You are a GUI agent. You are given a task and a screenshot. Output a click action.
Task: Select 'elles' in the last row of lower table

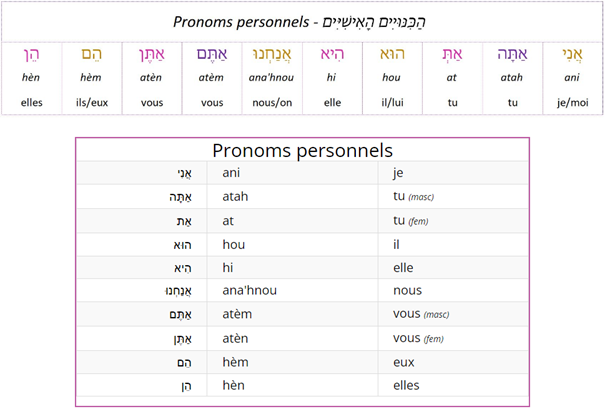[409, 385]
